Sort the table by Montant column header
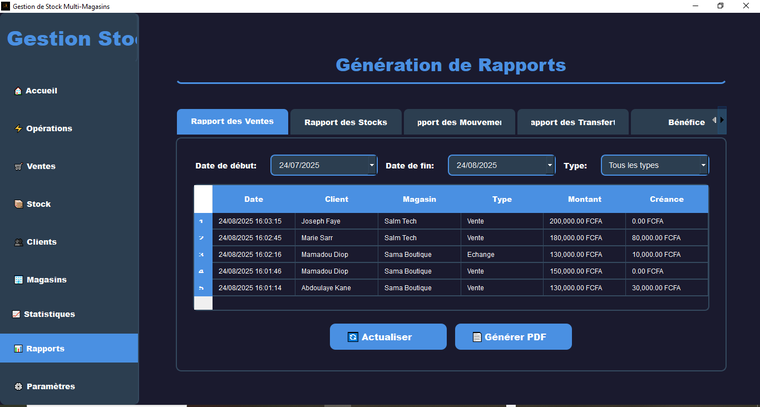Image resolution: width=760 pixels, height=407 pixels. coord(584,199)
